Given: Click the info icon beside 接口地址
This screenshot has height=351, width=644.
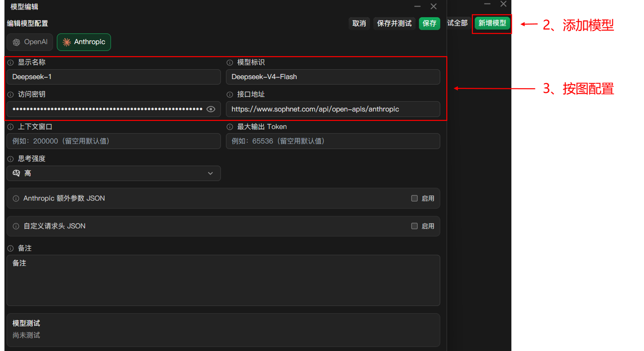Looking at the screenshot, I should point(230,94).
